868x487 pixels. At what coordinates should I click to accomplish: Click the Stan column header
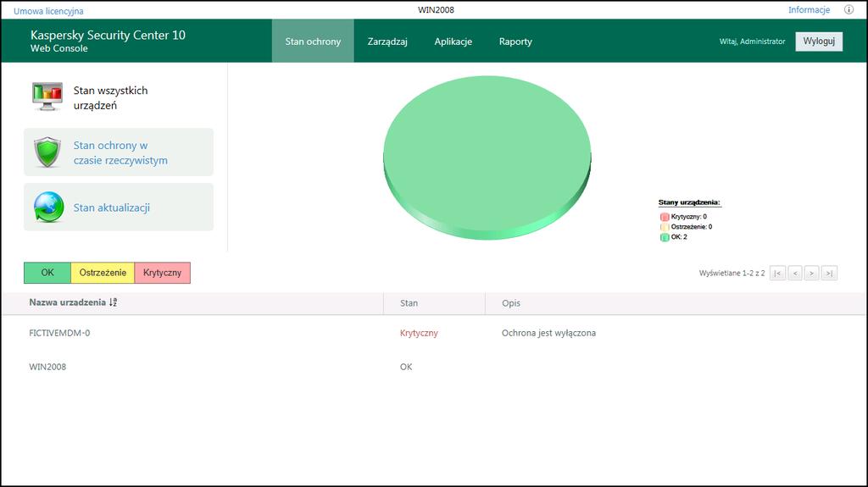coord(409,302)
